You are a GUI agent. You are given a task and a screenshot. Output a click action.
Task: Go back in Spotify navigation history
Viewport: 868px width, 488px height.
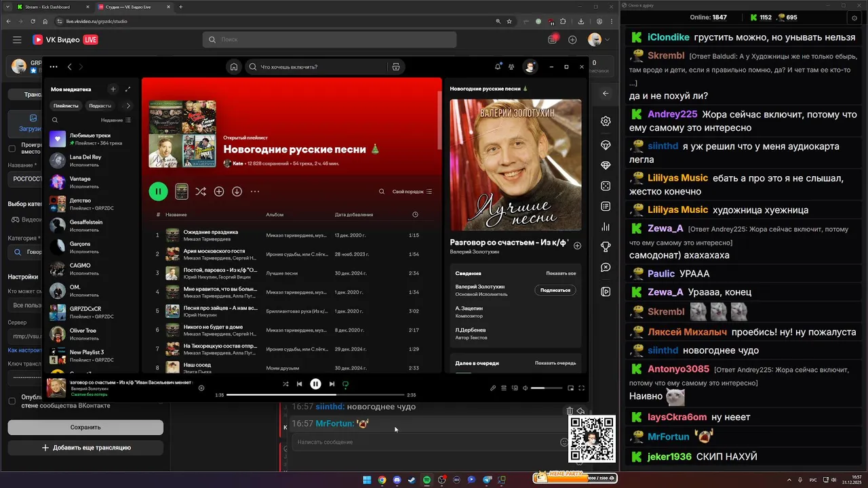[69, 66]
